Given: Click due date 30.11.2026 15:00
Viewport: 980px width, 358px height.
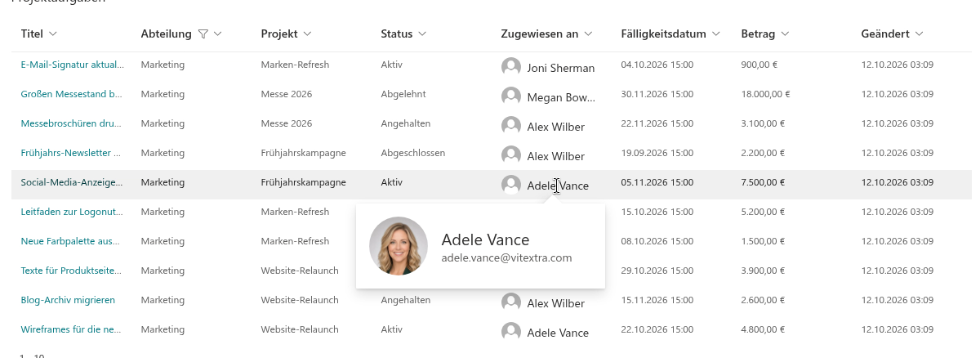Looking at the screenshot, I should [657, 94].
